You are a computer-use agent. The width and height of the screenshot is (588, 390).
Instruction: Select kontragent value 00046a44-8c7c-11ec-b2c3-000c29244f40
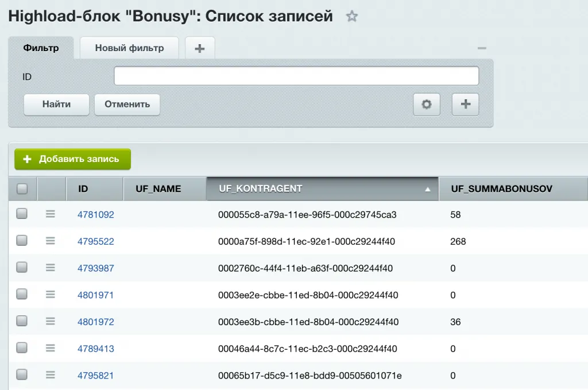(308, 349)
